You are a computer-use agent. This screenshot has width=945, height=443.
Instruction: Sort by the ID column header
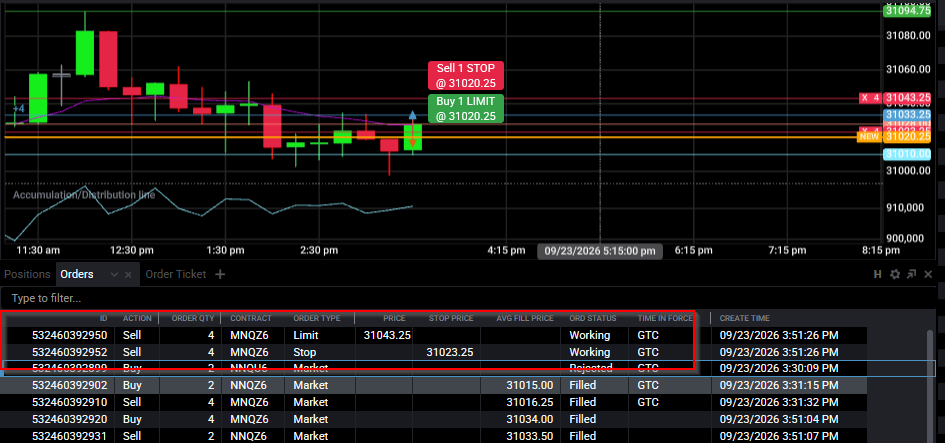[103, 318]
